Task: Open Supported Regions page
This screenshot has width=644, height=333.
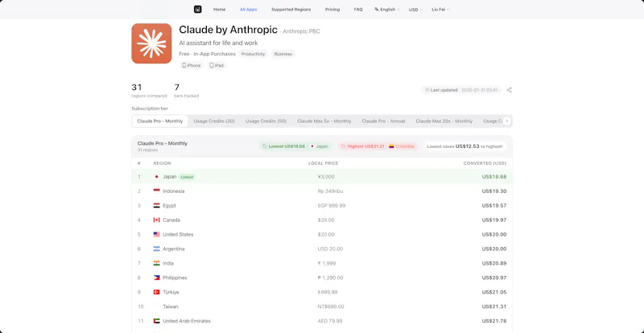Action: click(x=291, y=10)
